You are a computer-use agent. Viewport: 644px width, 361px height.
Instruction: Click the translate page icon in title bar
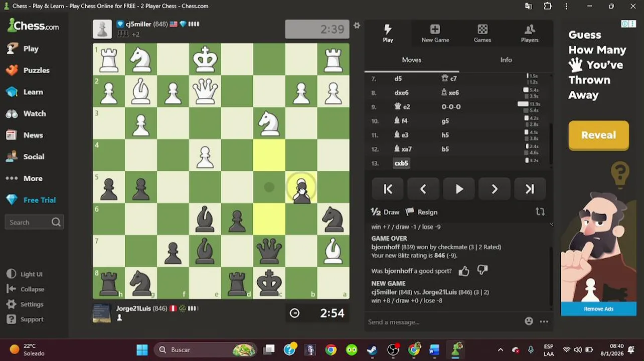528,6
